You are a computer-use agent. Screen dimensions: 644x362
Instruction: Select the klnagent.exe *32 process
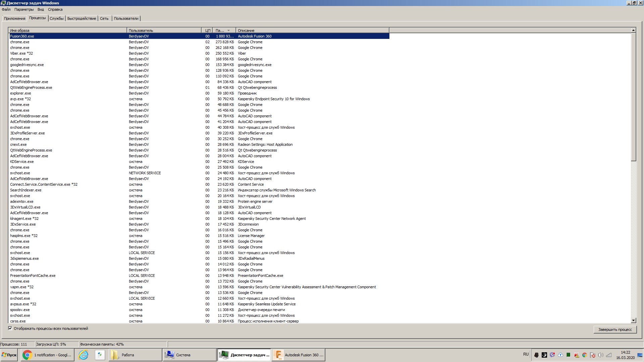pos(199,219)
